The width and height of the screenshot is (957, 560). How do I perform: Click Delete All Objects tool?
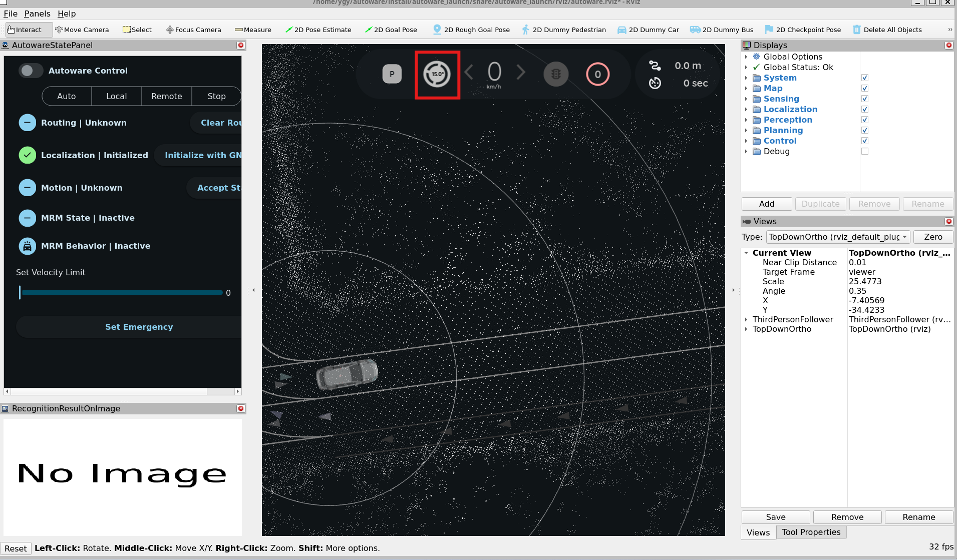pos(887,30)
